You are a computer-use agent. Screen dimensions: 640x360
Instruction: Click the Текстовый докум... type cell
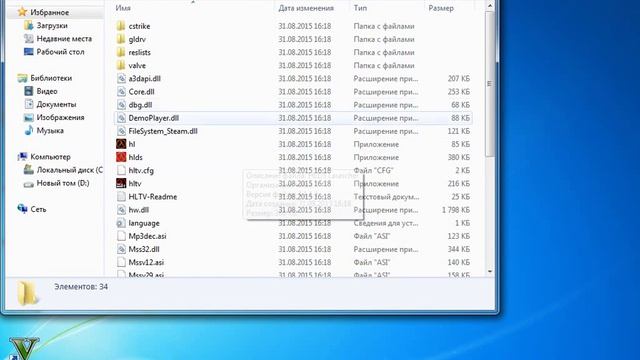pos(386,197)
